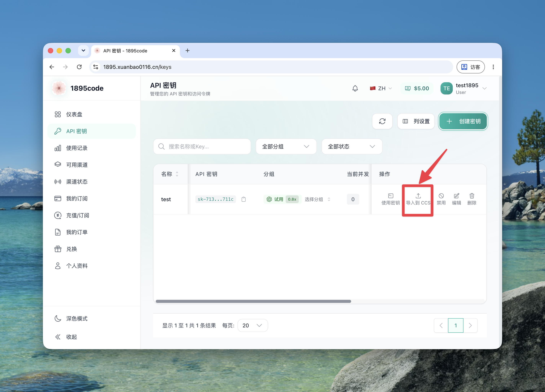Open 兑换 redeem page

click(x=91, y=249)
